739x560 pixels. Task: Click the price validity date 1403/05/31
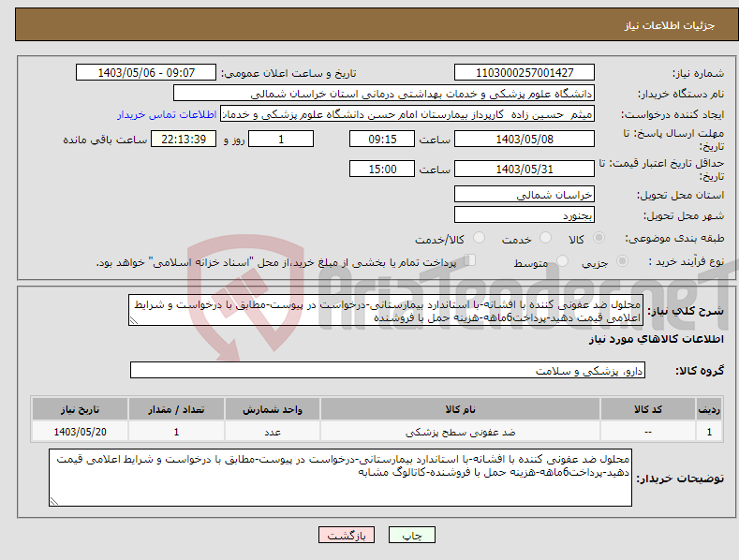[x=525, y=169]
